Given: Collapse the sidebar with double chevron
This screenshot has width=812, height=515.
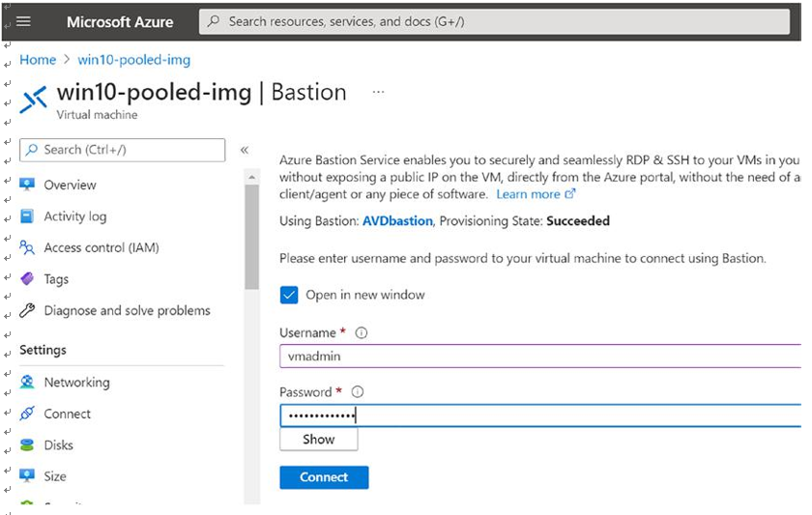Looking at the screenshot, I should pos(245,150).
